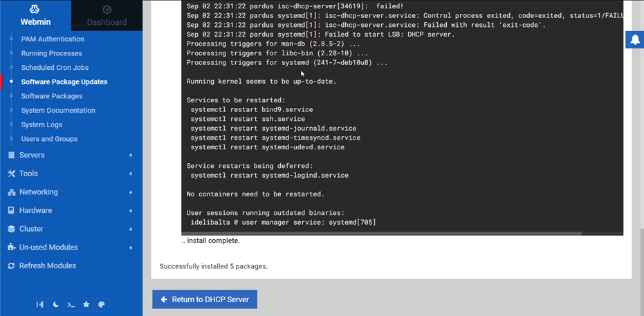
Task: Expand the Un-used Modules category
Action: click(48, 248)
